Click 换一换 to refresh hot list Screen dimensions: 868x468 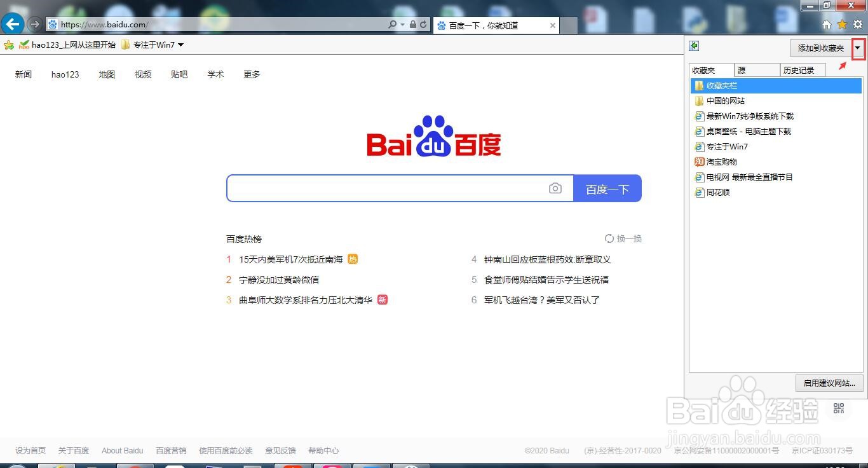click(623, 238)
